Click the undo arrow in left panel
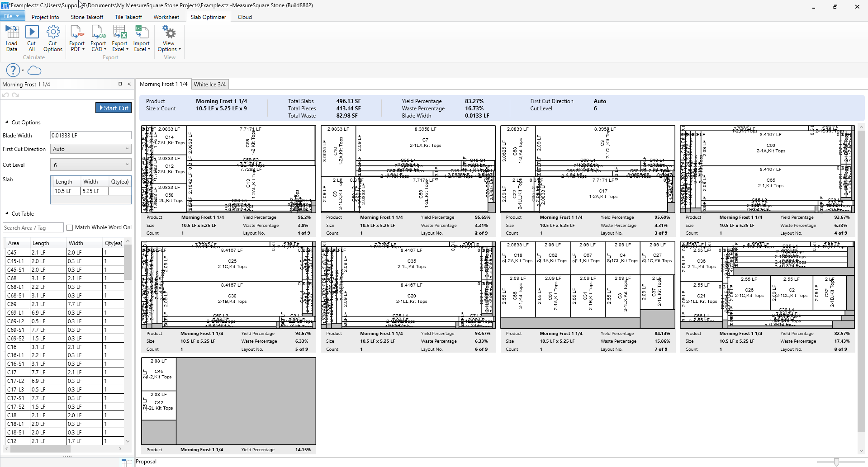The width and height of the screenshot is (868, 467). click(x=5, y=95)
